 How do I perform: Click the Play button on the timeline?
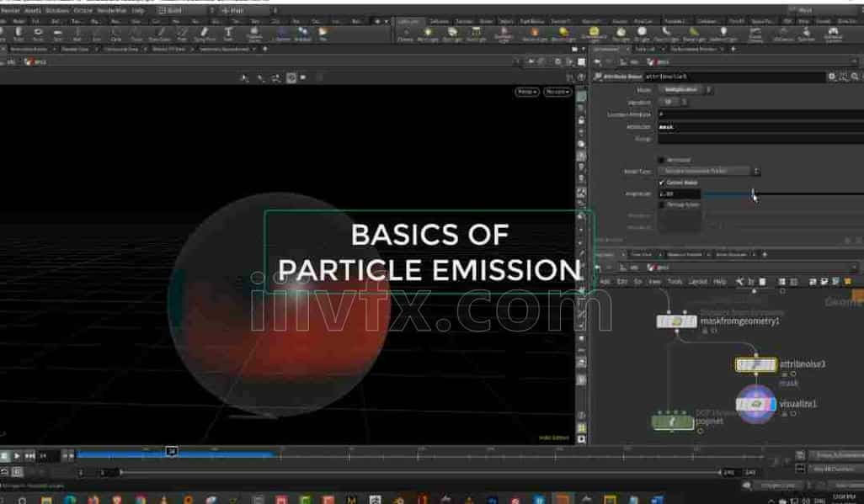tap(17, 456)
